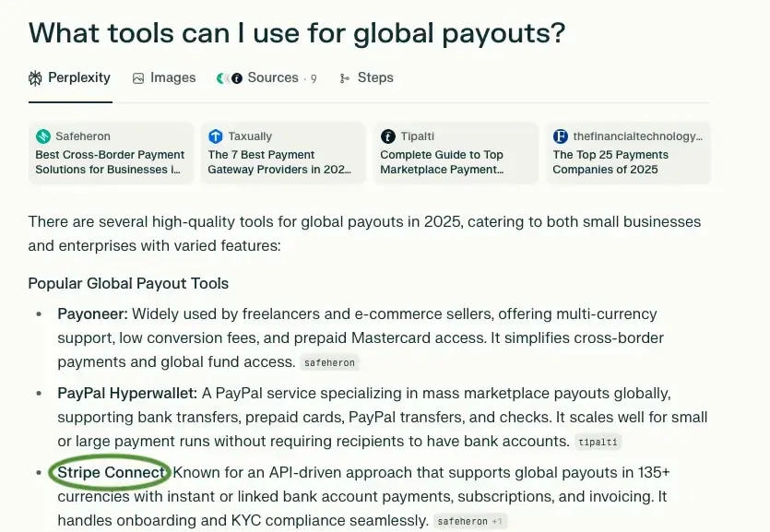The width and height of the screenshot is (770, 532).
Task: Click the bold 'Payoneer:' label
Action: pos(92,314)
